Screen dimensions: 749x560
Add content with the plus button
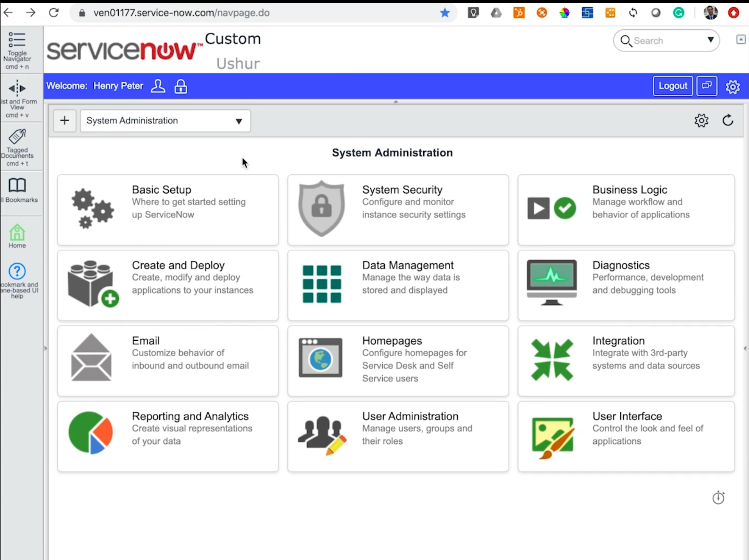coord(64,121)
